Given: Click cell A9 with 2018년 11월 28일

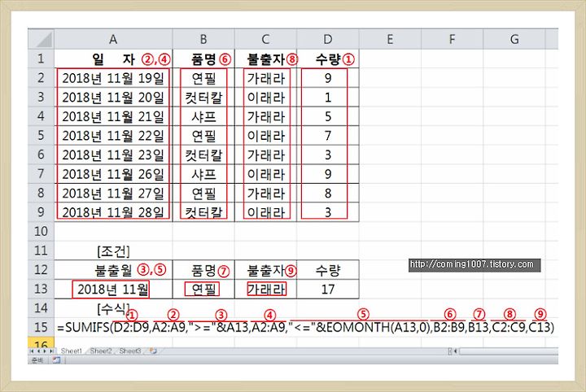Looking at the screenshot, I should [113, 212].
